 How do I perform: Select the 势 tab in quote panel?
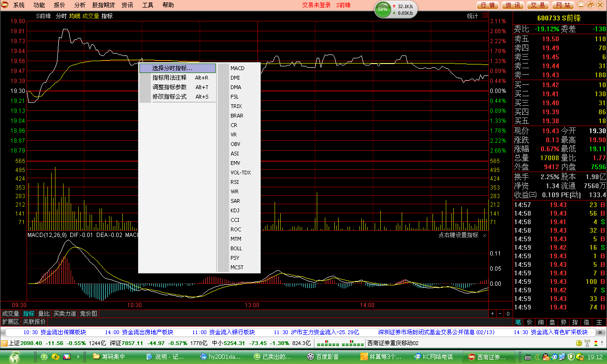tap(564, 322)
